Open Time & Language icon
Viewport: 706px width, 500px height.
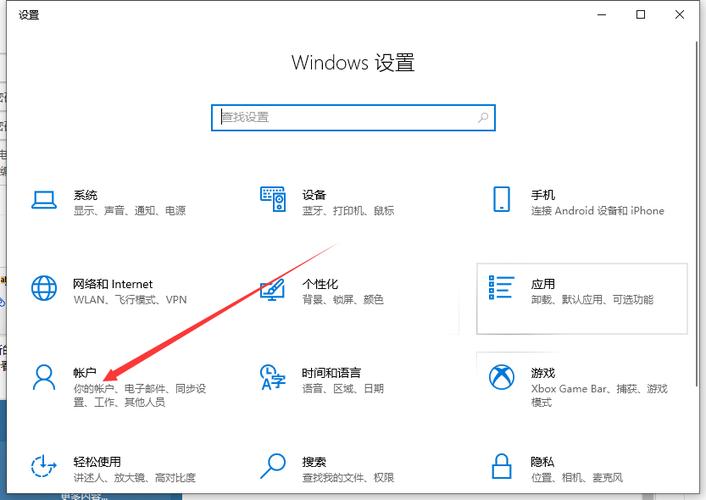[273, 377]
